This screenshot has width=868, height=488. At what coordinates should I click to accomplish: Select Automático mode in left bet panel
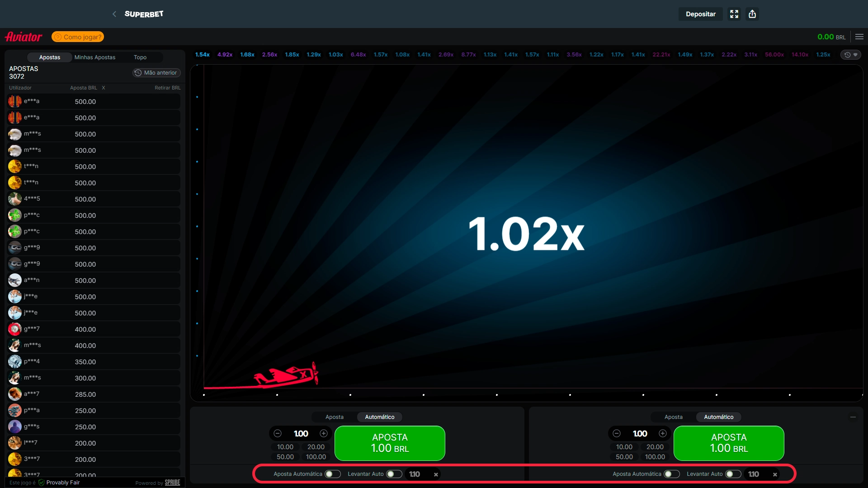click(380, 417)
